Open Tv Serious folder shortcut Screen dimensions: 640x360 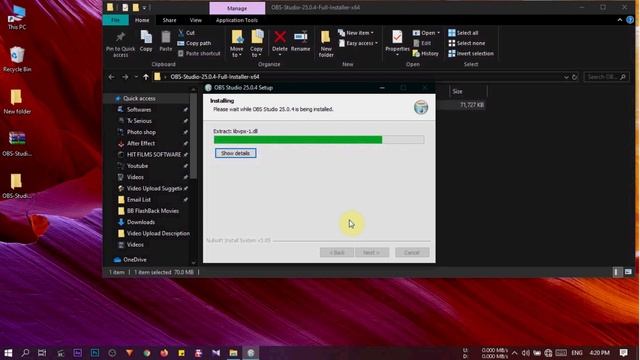[139, 121]
